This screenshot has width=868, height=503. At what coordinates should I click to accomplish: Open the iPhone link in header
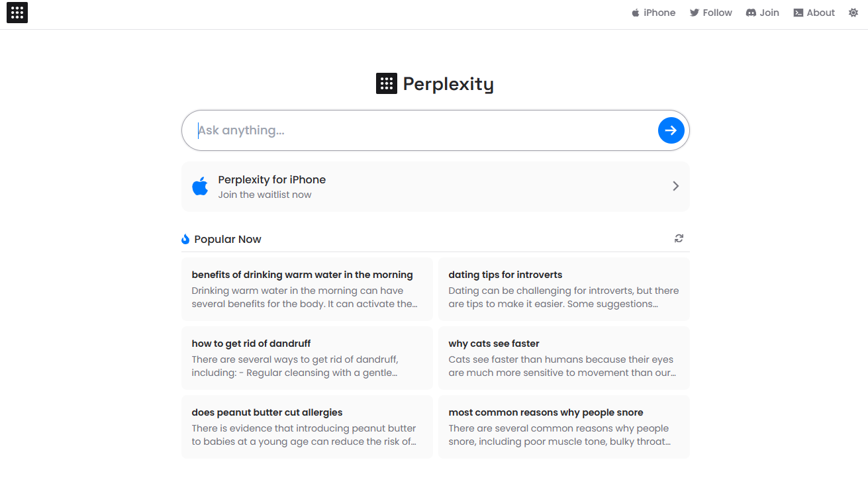(x=653, y=13)
